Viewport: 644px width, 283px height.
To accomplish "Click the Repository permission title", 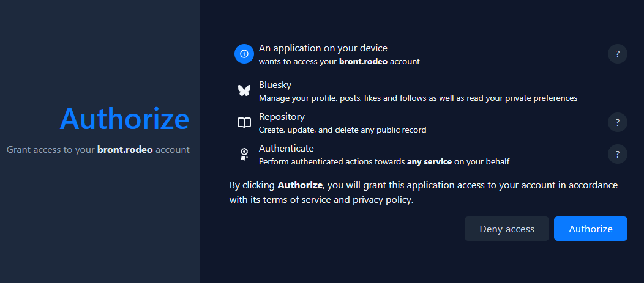I will pos(282,117).
